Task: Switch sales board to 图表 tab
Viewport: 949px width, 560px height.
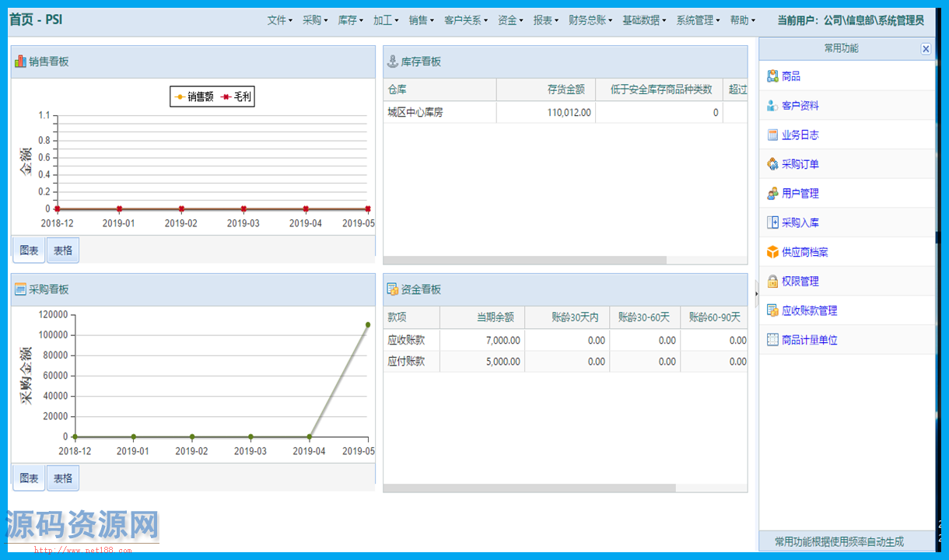Action: (x=29, y=250)
